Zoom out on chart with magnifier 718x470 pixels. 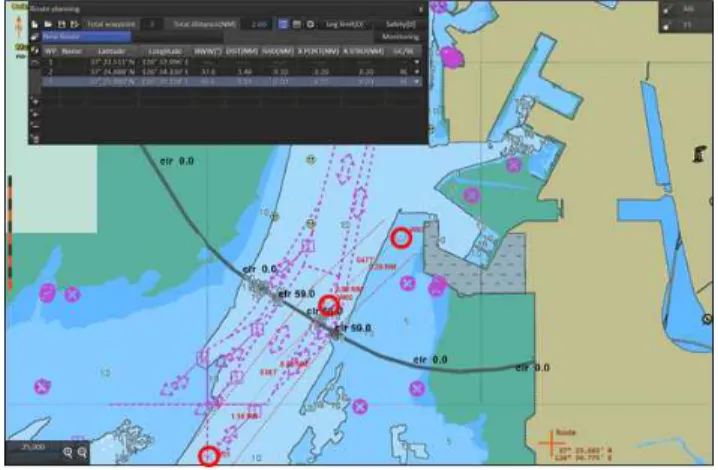(82, 453)
